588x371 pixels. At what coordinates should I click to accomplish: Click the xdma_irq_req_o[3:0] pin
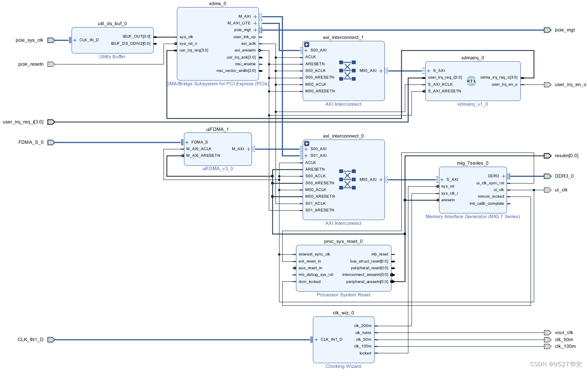[499, 77]
